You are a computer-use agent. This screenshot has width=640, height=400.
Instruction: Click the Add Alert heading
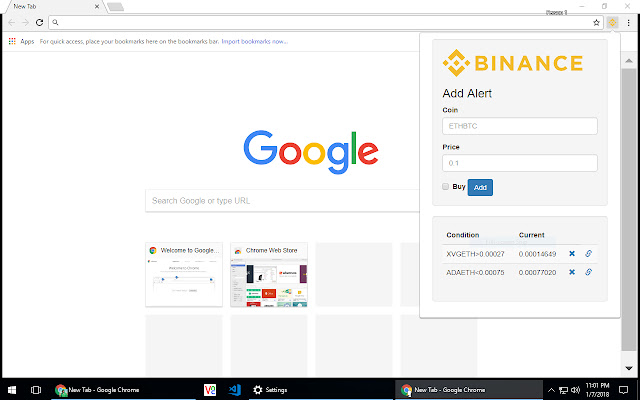point(467,93)
